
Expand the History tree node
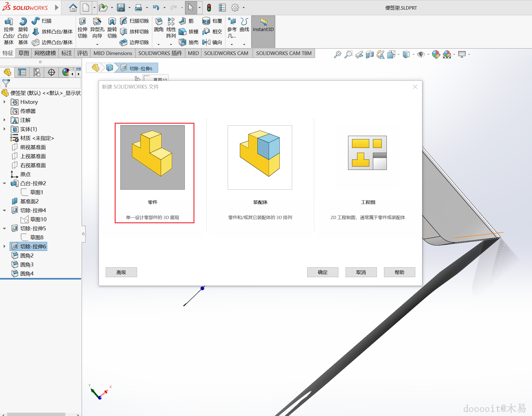[x=4, y=102]
